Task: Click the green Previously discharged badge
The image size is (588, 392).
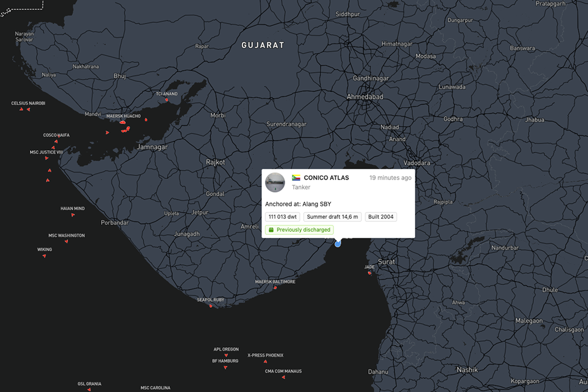Action: (299, 230)
